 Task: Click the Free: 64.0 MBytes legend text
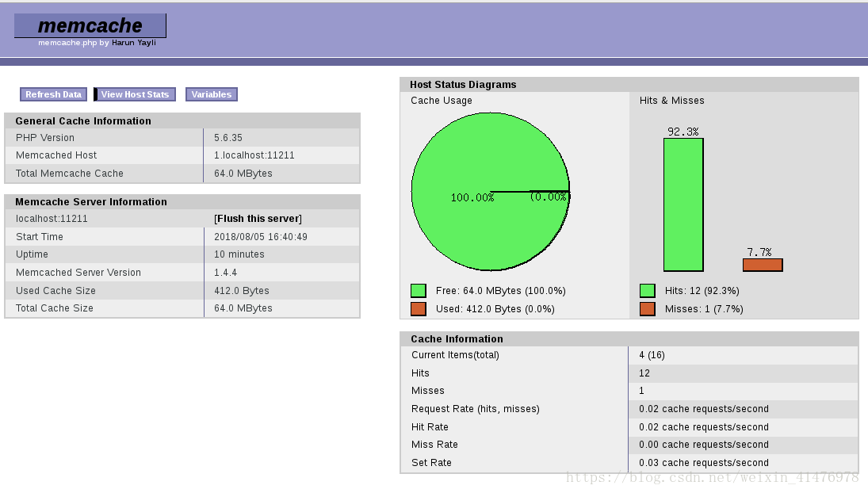500,291
